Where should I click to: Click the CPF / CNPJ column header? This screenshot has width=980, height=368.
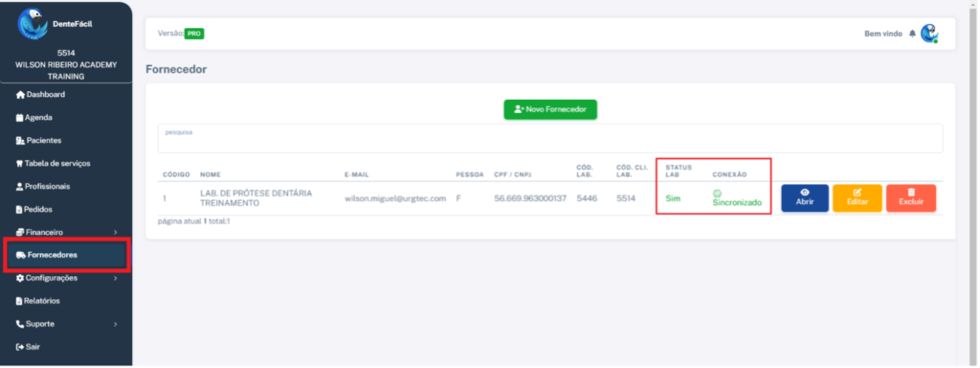click(514, 174)
